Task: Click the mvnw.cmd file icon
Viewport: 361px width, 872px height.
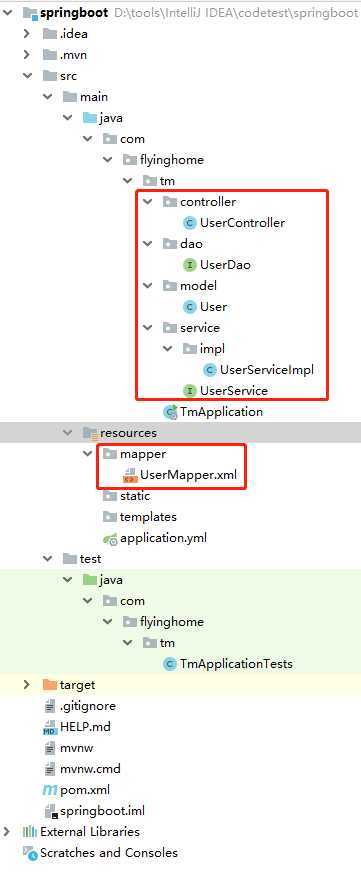Action: 51,769
